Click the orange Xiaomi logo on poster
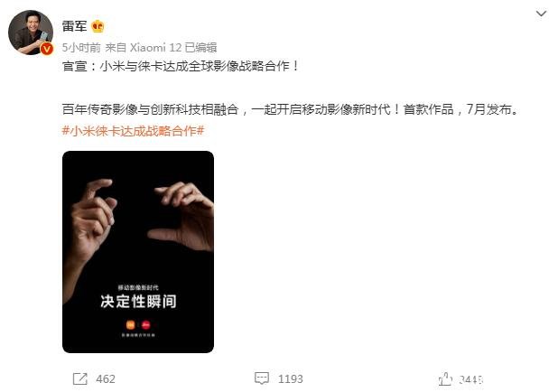 point(131,325)
